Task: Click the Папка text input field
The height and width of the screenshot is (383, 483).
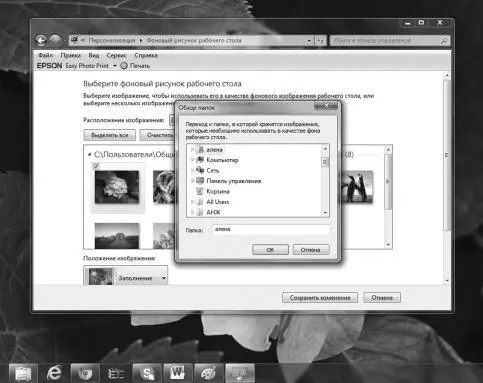Action: point(271,230)
